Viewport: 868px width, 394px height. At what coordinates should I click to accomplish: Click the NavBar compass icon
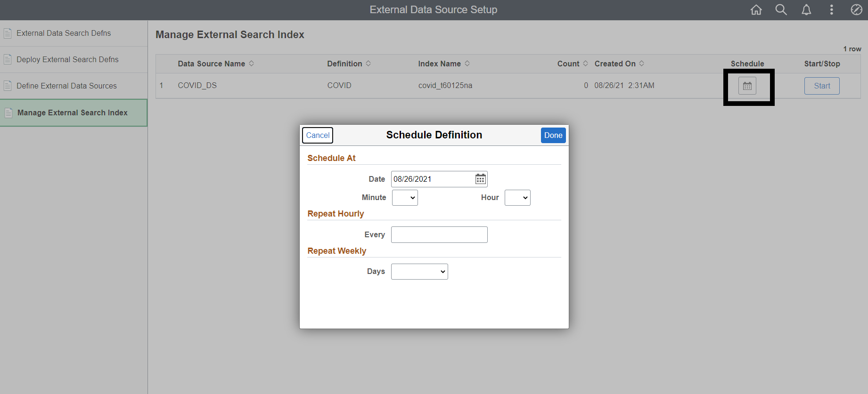coord(856,10)
